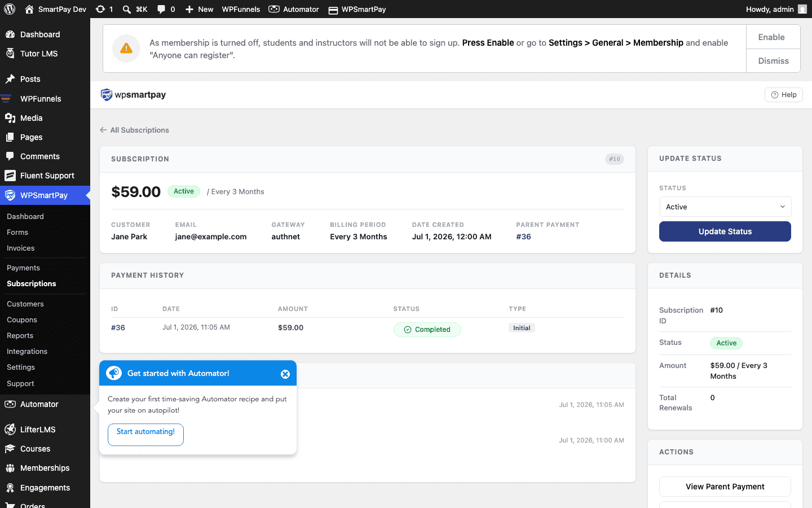The height and width of the screenshot is (508, 812).
Task: Open search icon in the admin bar
Action: click(127, 9)
